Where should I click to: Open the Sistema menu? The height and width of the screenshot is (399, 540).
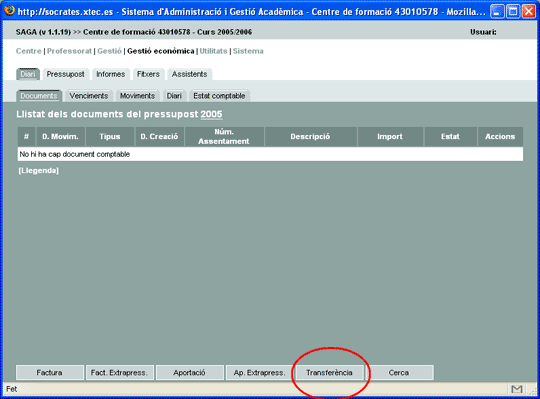point(248,51)
